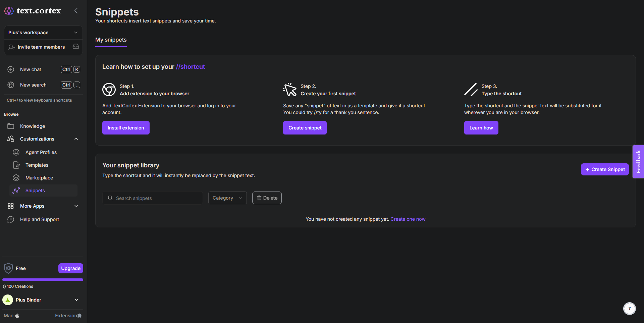Click the New search globe icon
The image size is (644, 323).
(x=11, y=85)
